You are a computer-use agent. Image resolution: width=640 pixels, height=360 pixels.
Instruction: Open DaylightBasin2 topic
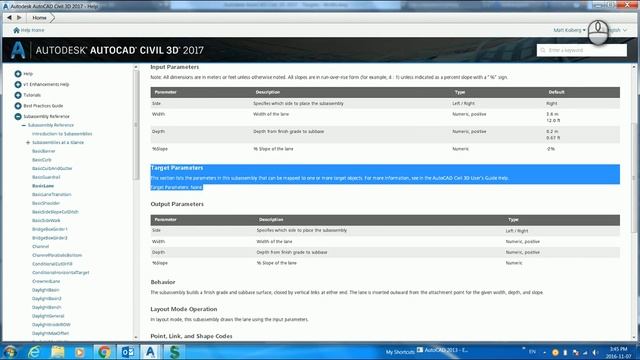47,298
